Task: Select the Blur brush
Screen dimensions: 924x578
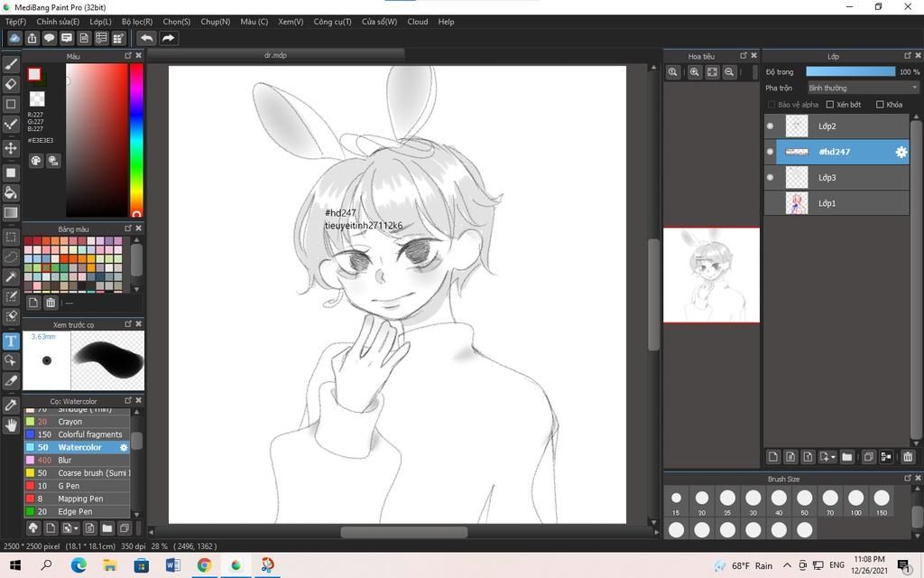Action: 78,460
